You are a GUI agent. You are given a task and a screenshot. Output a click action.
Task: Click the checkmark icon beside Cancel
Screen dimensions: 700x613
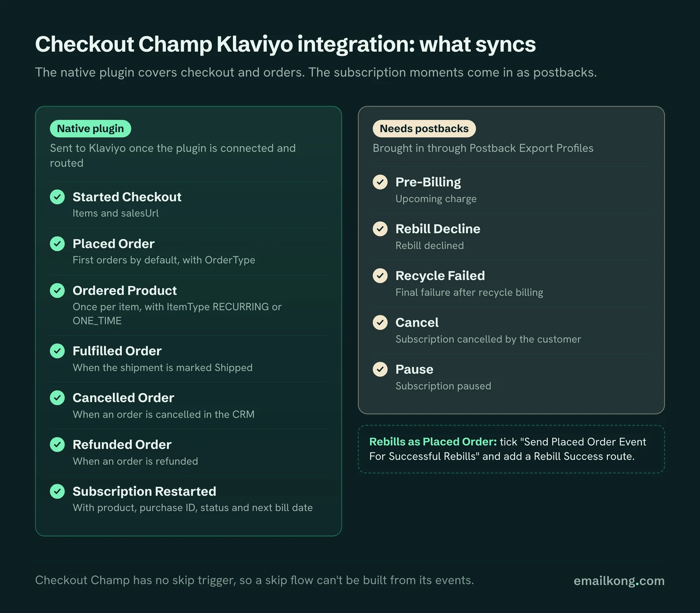380,322
